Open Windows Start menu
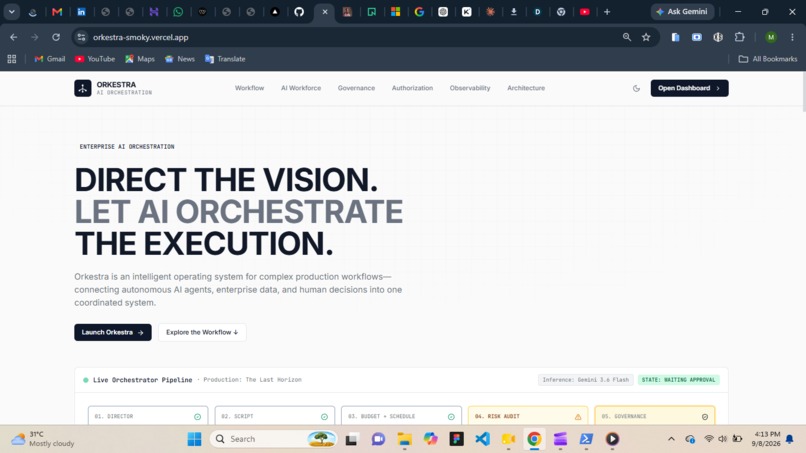 [x=194, y=439]
